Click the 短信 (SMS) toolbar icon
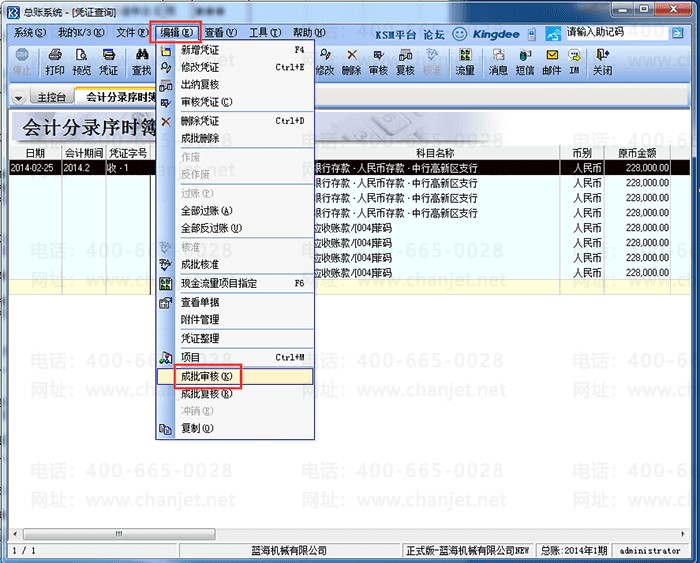 point(525,63)
